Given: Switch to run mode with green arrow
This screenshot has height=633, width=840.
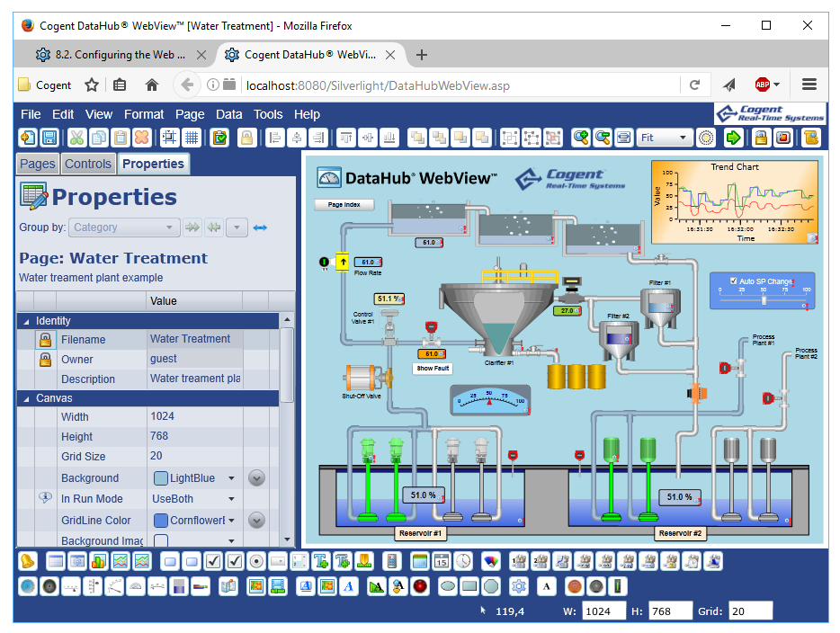Looking at the screenshot, I should 733,138.
